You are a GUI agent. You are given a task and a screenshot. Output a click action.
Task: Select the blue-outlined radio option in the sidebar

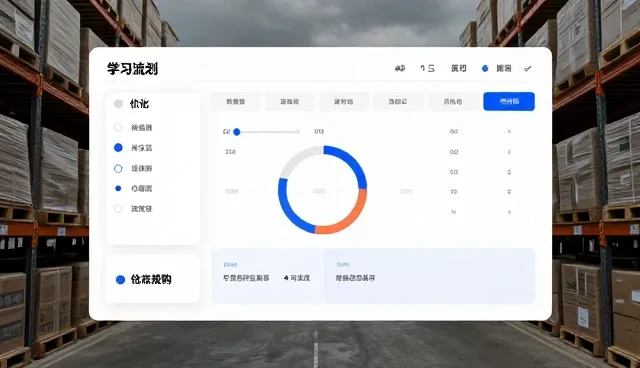[x=118, y=168]
